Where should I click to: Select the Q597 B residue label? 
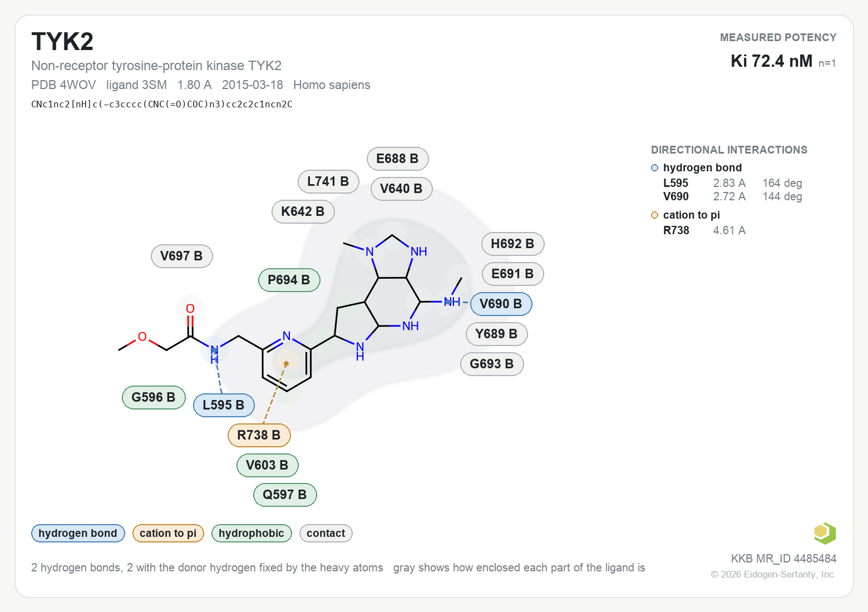tap(285, 495)
